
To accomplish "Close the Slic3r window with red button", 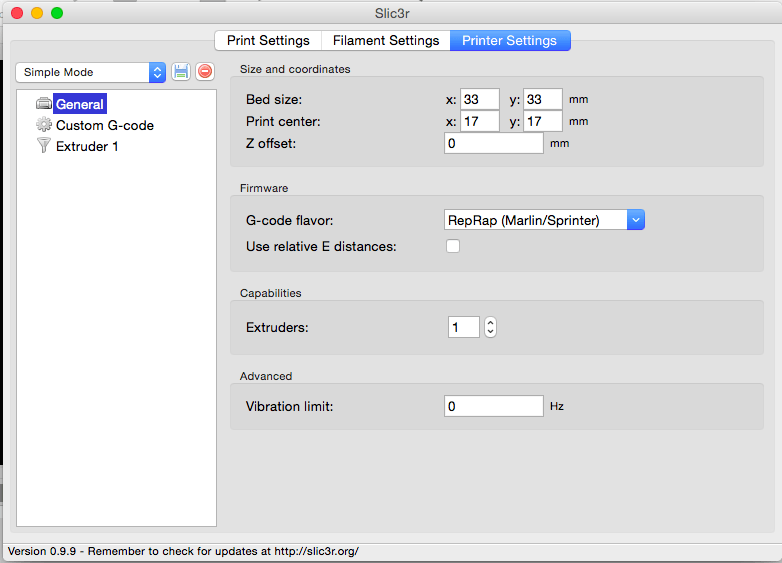I will pos(17,13).
